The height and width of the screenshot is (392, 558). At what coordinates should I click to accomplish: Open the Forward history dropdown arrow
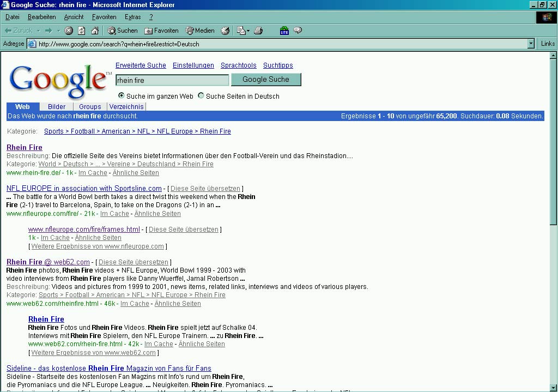tap(59, 31)
